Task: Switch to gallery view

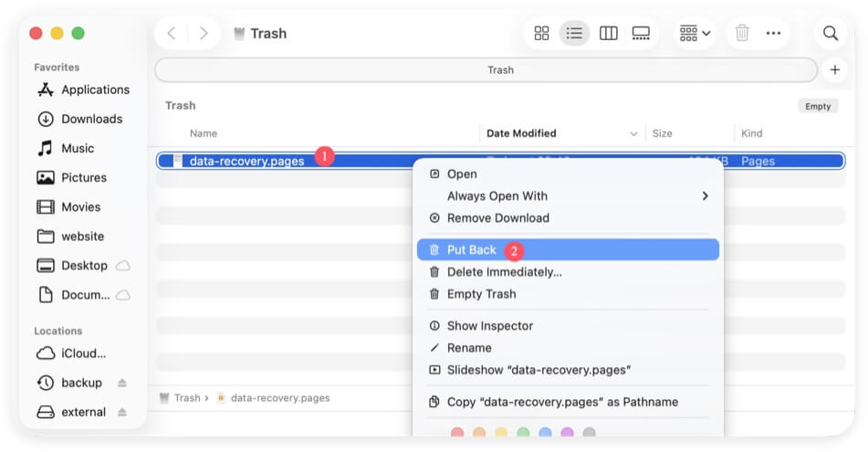Action: (641, 33)
